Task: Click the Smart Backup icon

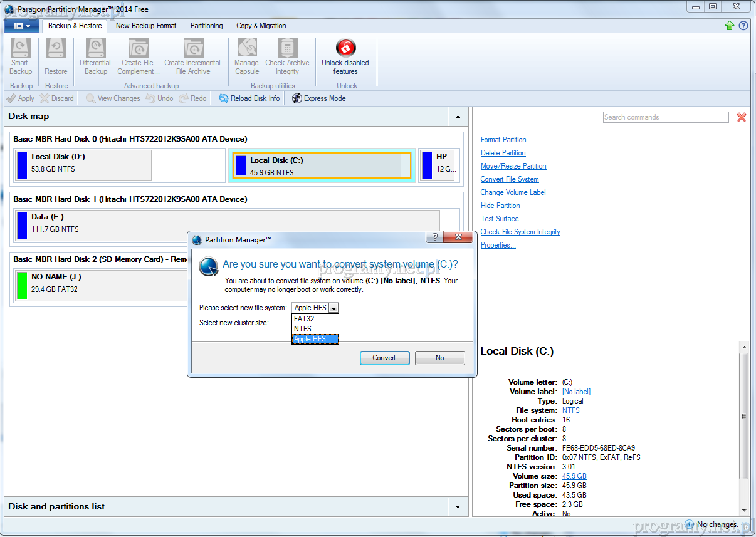Action: [x=21, y=48]
